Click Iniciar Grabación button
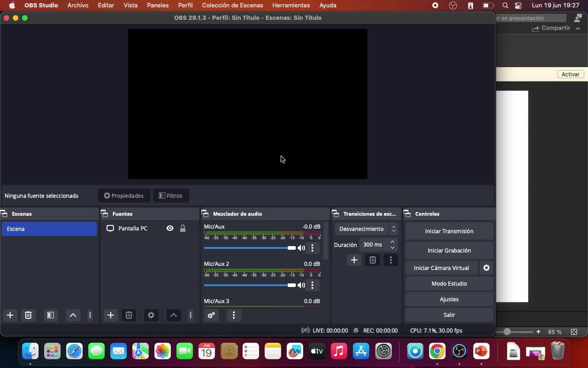The image size is (588, 368). tap(449, 250)
